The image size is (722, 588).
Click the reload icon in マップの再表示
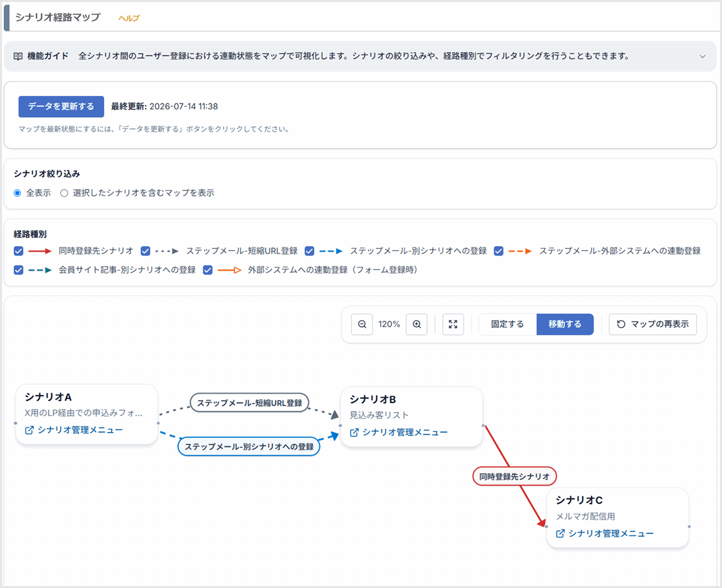click(621, 324)
